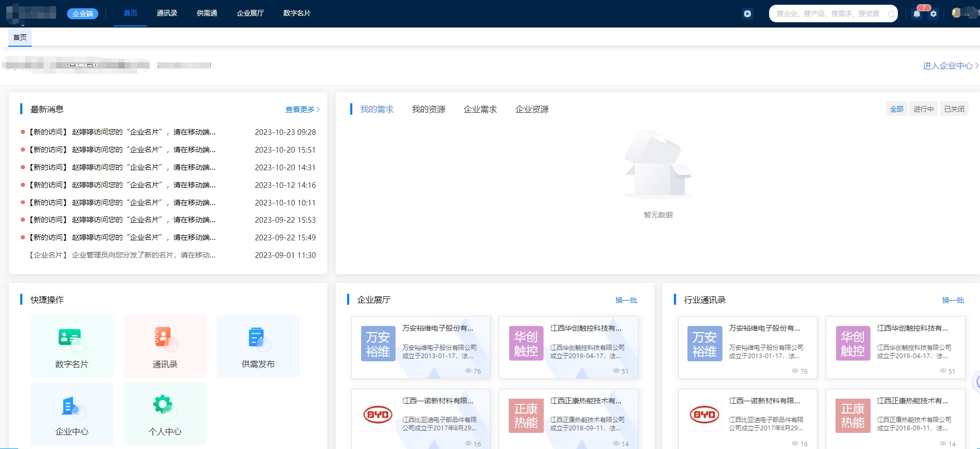This screenshot has height=449, width=980.
Task: Open 江西一诺新材料 title in 行业通讯录
Action: click(x=764, y=401)
